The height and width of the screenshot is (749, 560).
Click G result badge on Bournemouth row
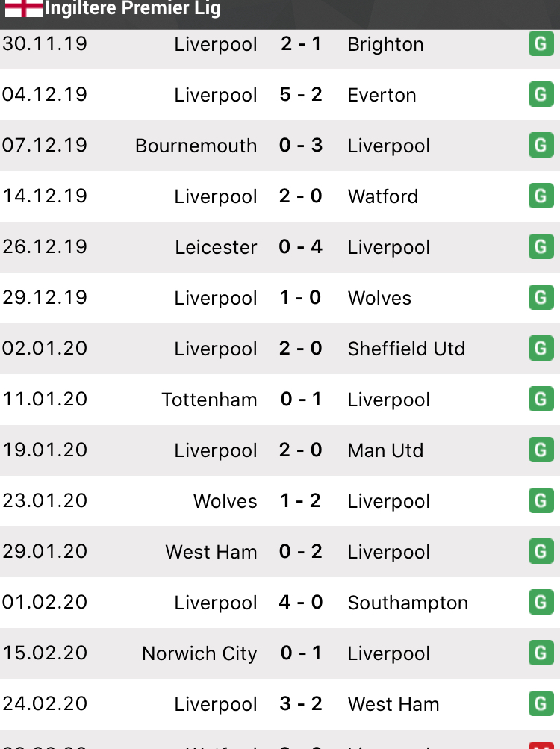pos(541,146)
